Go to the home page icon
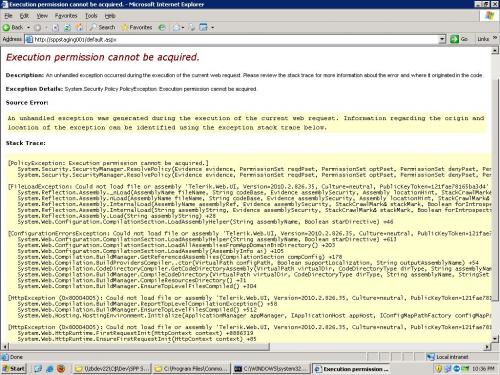500x375 pixels. (79, 27)
